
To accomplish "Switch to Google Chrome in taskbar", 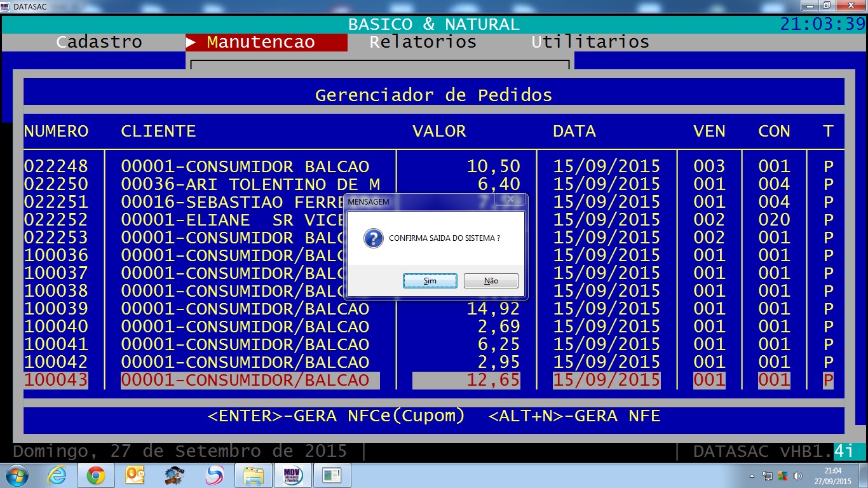I will pos(96,475).
